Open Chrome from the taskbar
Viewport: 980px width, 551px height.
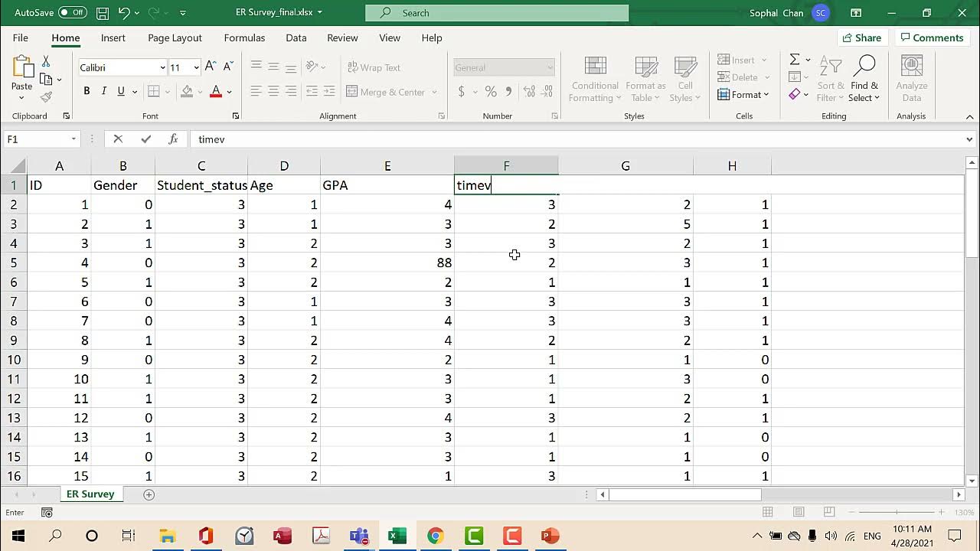click(x=435, y=536)
